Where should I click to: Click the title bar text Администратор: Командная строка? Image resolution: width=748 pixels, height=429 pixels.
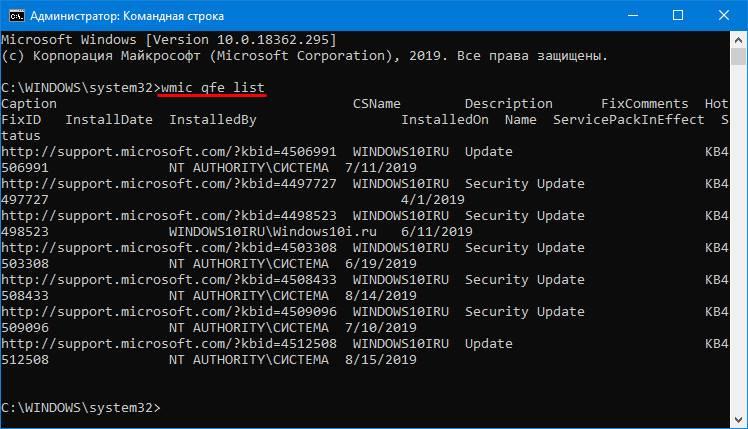pyautogui.click(x=127, y=16)
